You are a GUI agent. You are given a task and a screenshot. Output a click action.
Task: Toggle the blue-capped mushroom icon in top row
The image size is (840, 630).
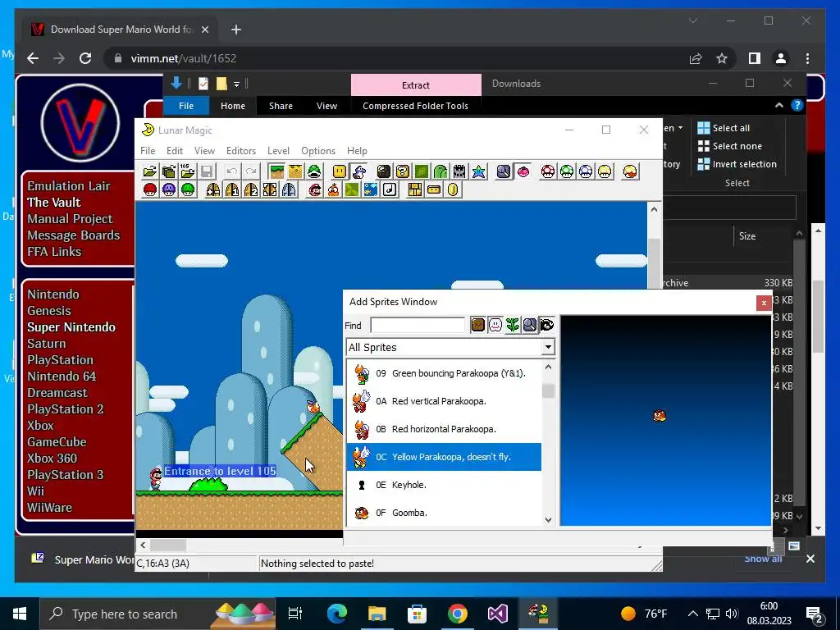(x=586, y=171)
